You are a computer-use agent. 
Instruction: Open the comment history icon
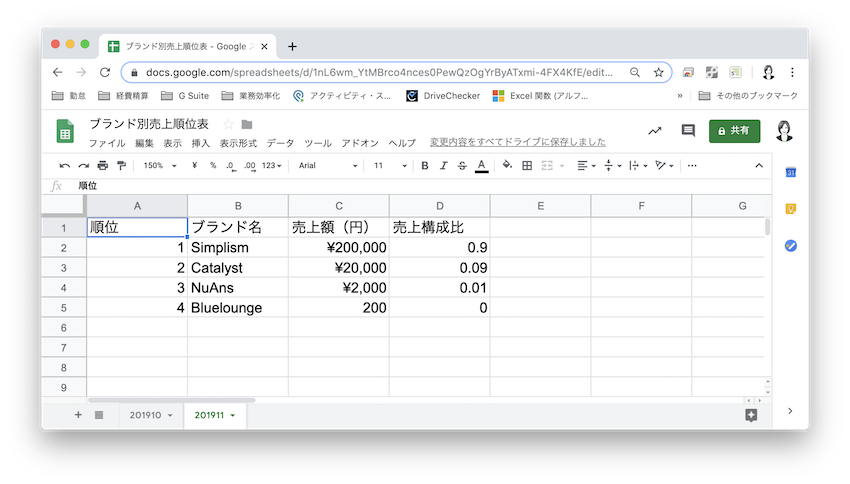pyautogui.click(x=688, y=130)
